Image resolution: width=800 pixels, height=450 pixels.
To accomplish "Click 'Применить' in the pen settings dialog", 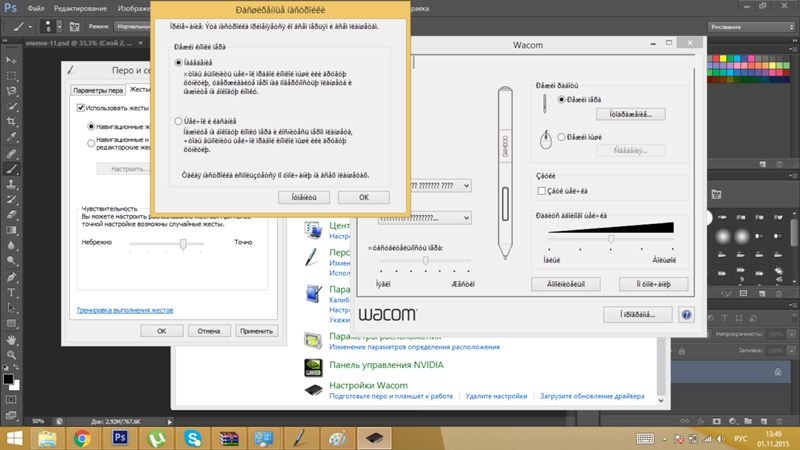I will [x=256, y=331].
